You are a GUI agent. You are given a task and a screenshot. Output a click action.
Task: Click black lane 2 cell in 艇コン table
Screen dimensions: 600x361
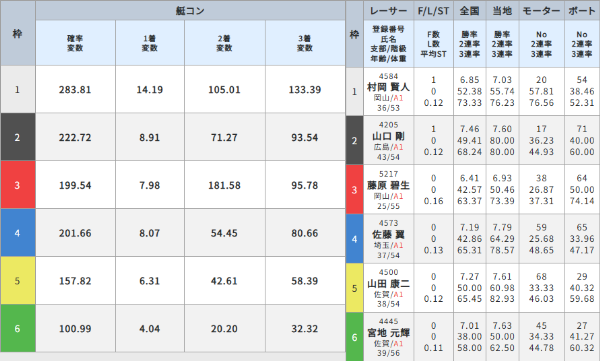point(18,137)
